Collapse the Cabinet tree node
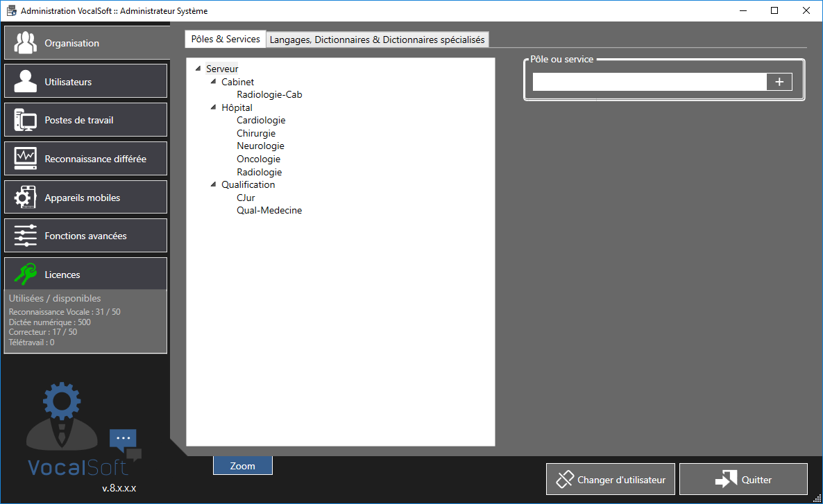The width and height of the screenshot is (823, 504). click(x=213, y=82)
